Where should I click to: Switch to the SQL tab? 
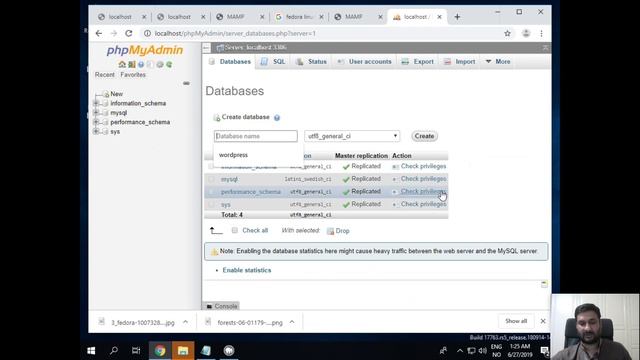pos(273,62)
